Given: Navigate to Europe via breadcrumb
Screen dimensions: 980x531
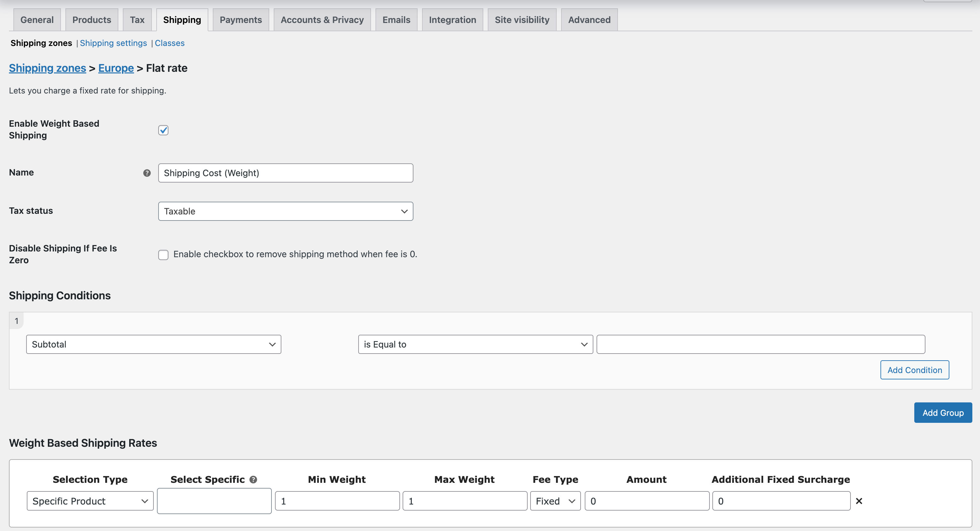Looking at the screenshot, I should [x=116, y=68].
